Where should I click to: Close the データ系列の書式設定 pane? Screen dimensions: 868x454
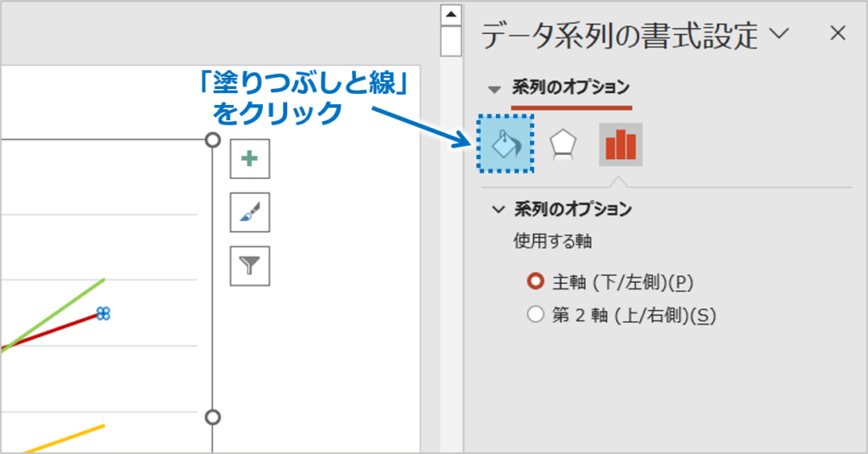point(838,33)
